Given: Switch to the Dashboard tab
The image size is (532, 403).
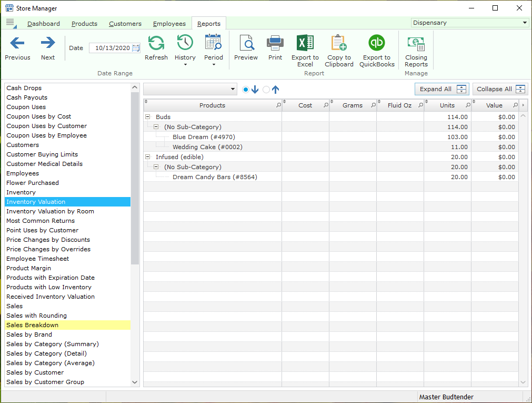Looking at the screenshot, I should point(43,23).
